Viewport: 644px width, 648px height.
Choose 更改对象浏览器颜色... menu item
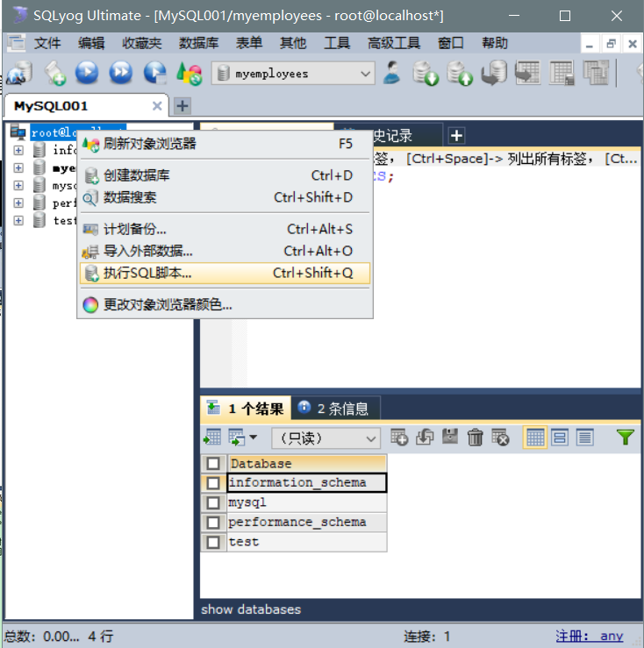[225, 305]
